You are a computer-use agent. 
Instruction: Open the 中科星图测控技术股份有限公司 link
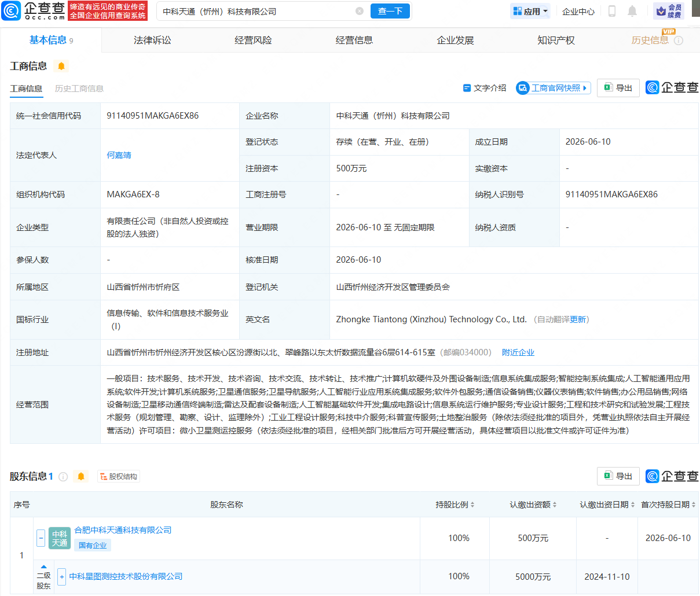[126, 577]
